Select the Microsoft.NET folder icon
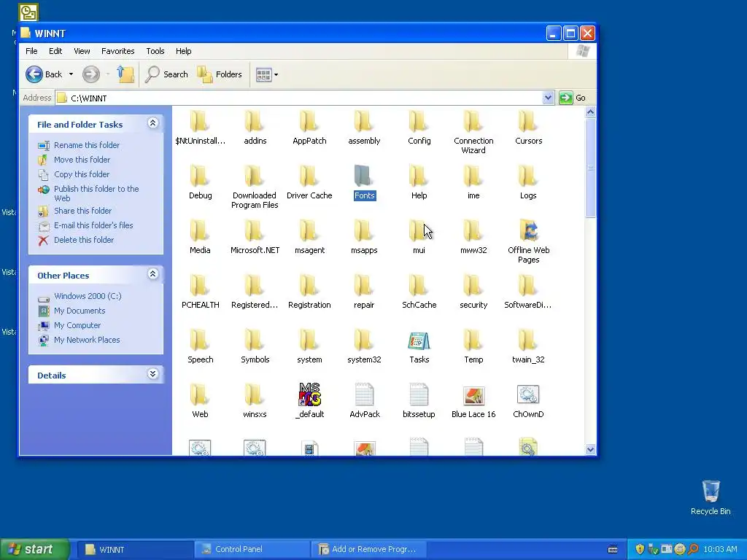The image size is (747, 560). pos(255,230)
